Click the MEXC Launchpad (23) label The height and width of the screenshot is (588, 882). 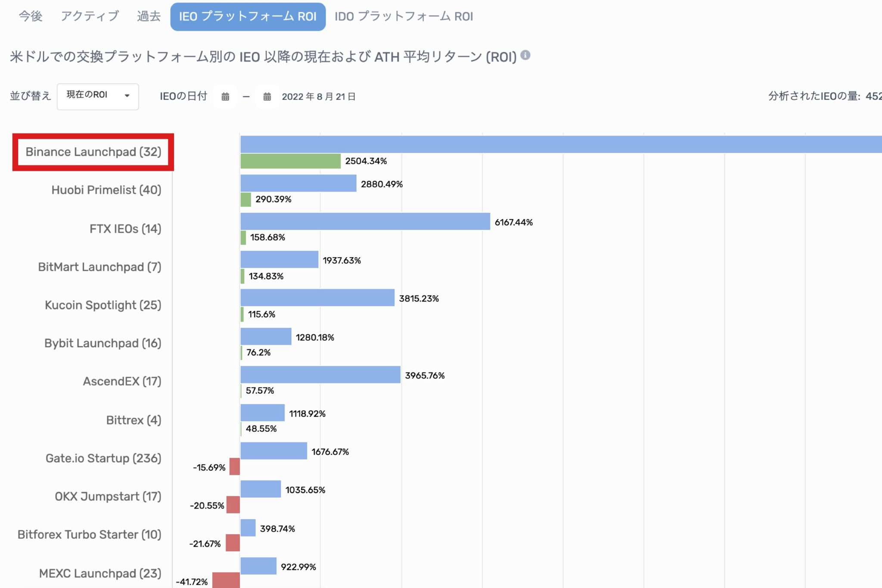click(100, 573)
